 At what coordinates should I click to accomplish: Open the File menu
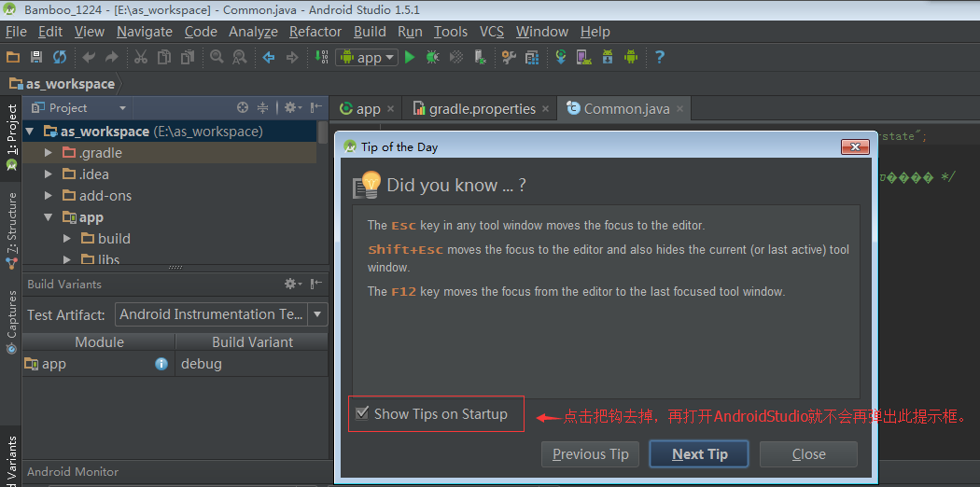(16, 31)
